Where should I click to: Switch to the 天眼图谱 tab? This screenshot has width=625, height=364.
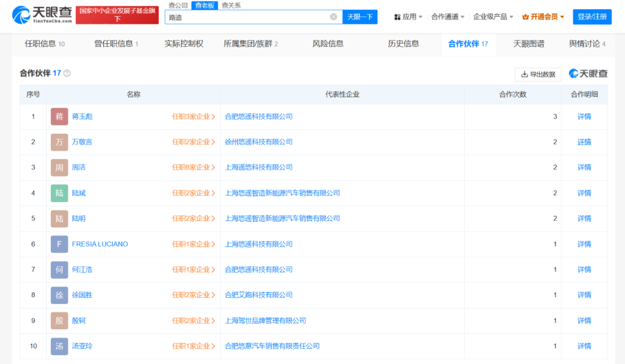[x=528, y=44]
